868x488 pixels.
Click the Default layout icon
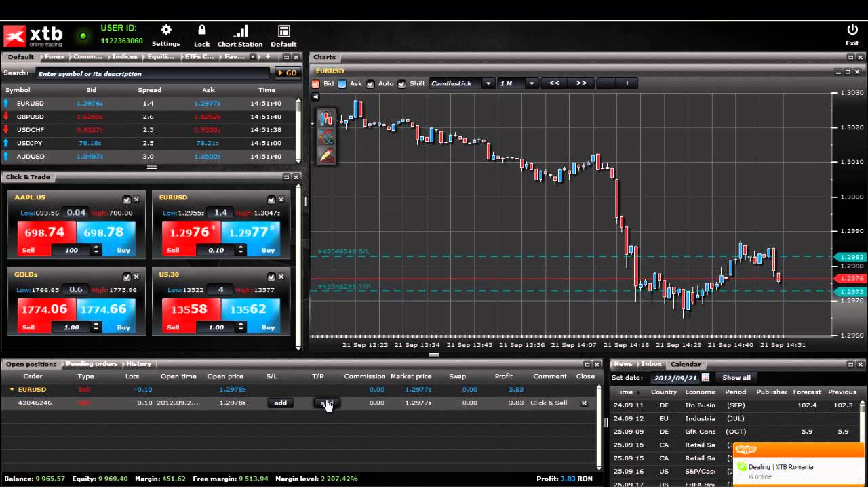(283, 32)
